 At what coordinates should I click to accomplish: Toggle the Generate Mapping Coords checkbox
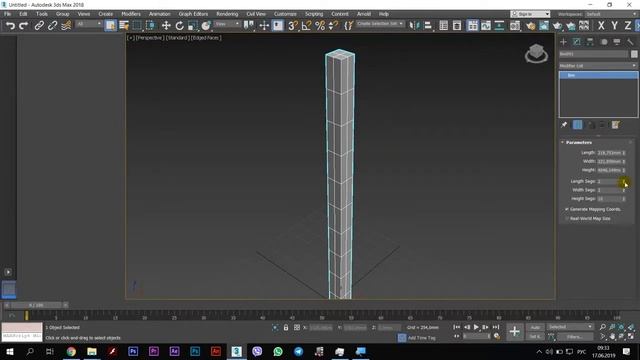tap(567, 209)
